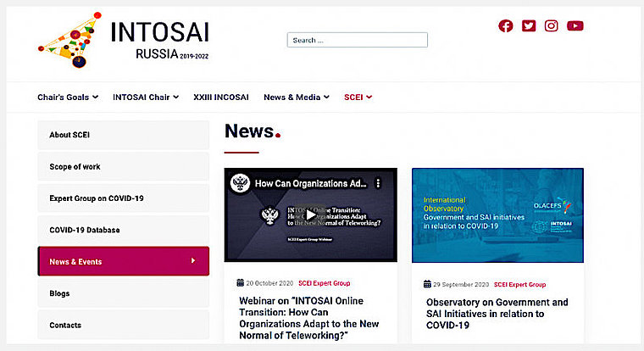Click the video title 'How Can Organizations Ad...'
The width and height of the screenshot is (644, 351).
pos(310,183)
